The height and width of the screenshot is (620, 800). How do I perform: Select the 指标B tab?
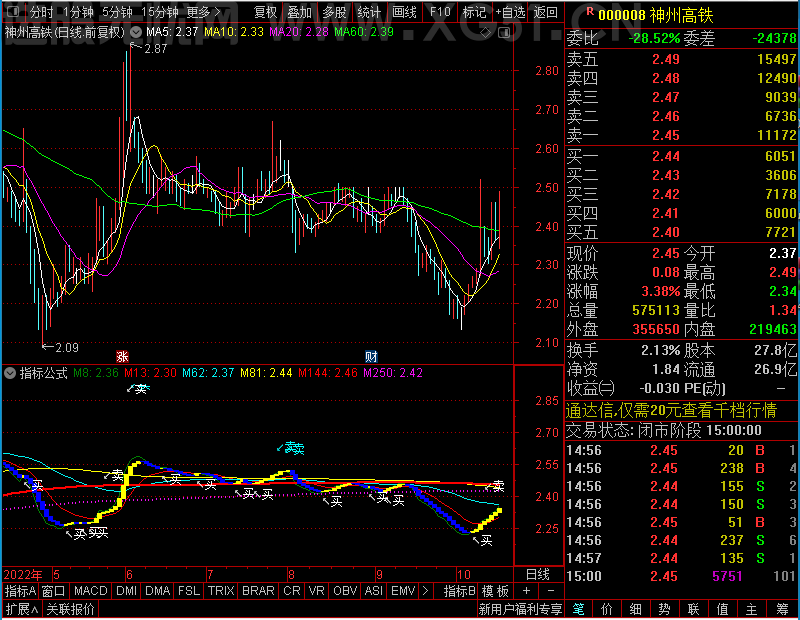click(x=460, y=591)
